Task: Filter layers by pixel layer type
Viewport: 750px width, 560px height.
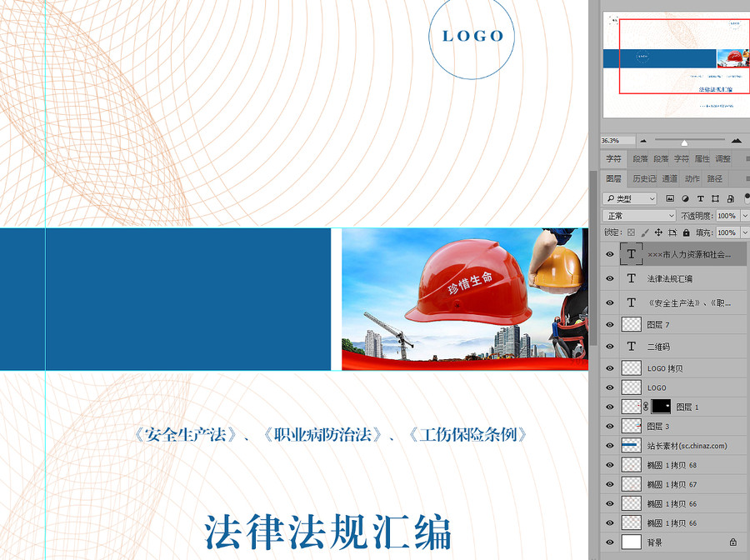Action: (x=670, y=198)
